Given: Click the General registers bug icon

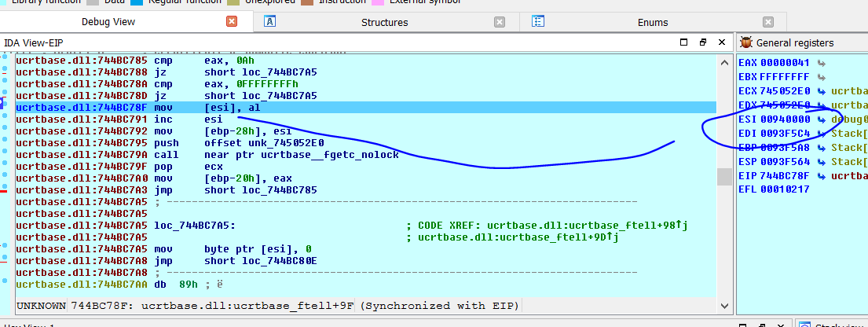Looking at the screenshot, I should click(745, 43).
